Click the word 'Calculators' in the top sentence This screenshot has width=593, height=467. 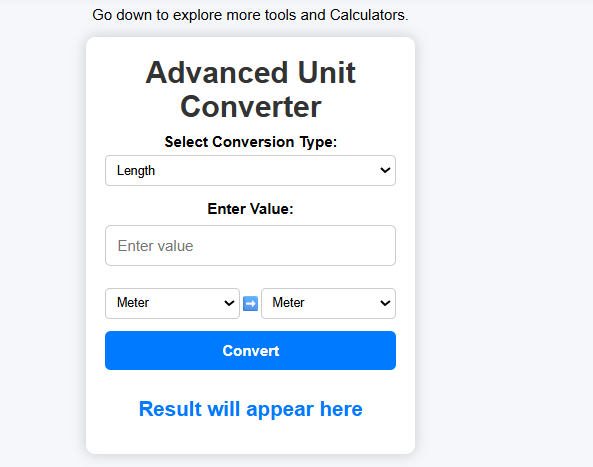(x=369, y=15)
